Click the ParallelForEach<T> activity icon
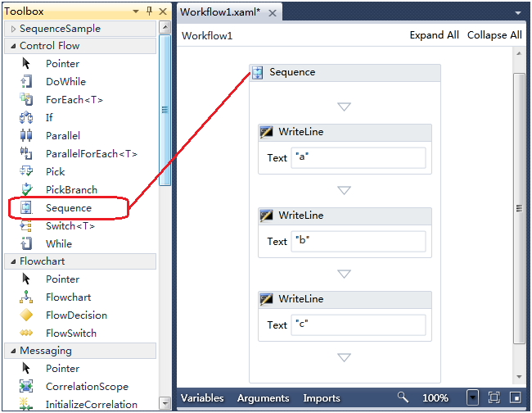This screenshot has height=413, width=532. tap(26, 153)
